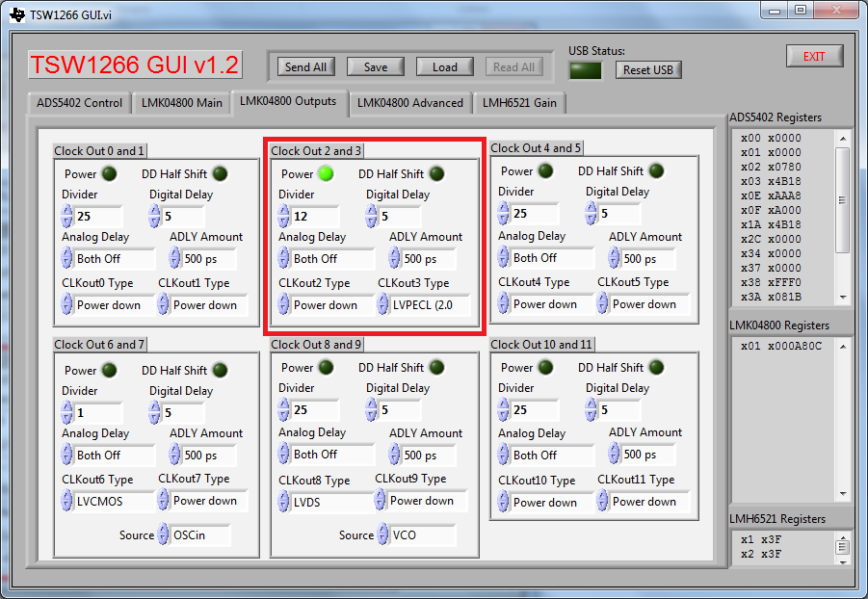Toggle DD Half Shift for Clock Out 10 and 11
The height and width of the screenshot is (599, 868).
[x=656, y=367]
